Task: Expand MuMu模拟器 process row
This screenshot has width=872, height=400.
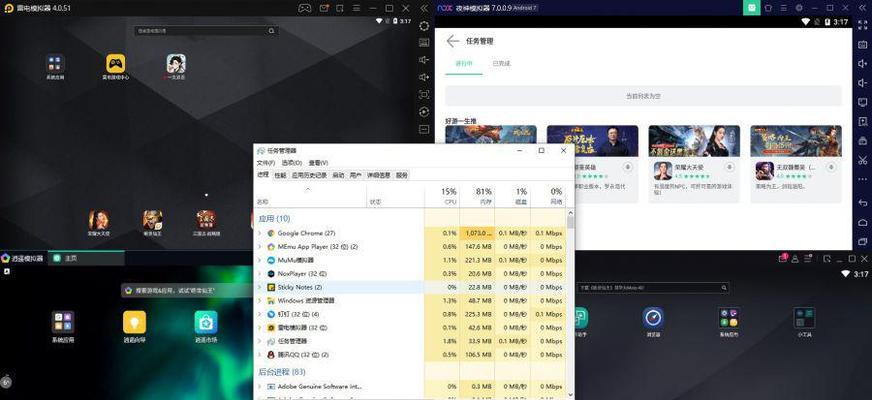Action: [260, 260]
